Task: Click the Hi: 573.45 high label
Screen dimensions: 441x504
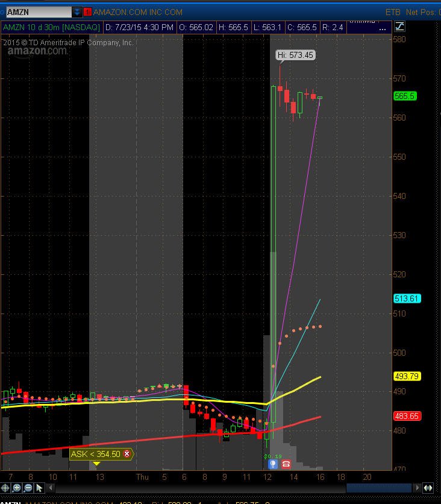Action: (x=295, y=55)
